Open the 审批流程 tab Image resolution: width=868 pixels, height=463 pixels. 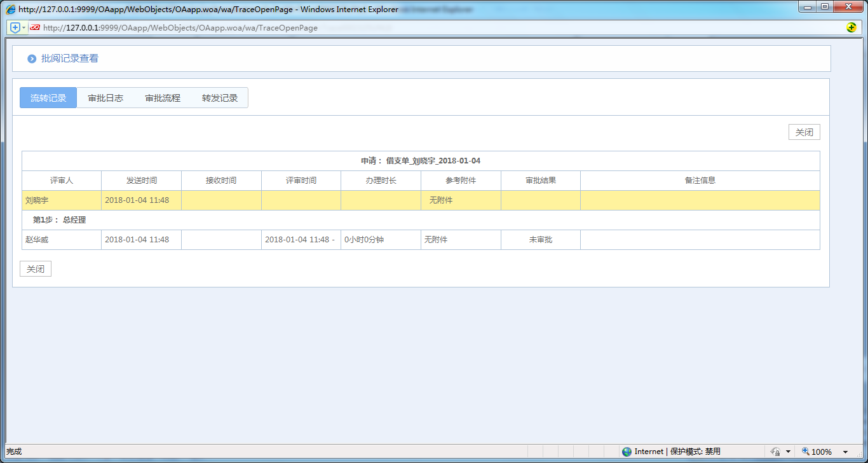point(163,98)
